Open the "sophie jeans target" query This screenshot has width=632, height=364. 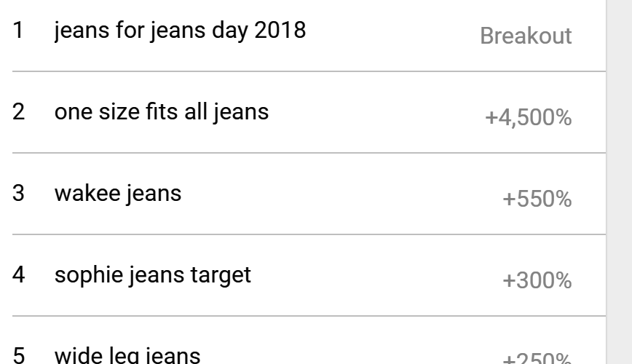point(153,276)
